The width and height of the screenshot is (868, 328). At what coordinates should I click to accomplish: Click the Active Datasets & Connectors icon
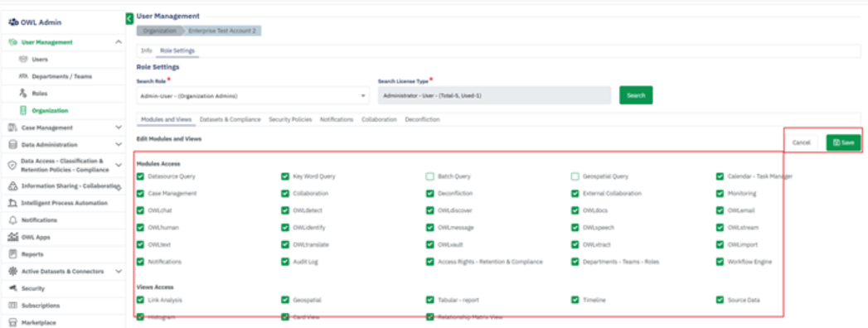(13, 272)
